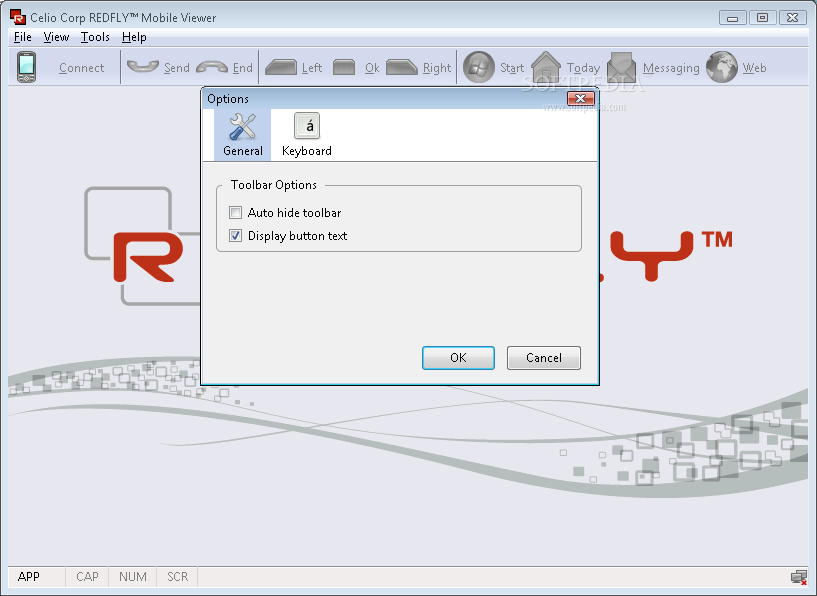Click the Left softkey icon
The height and width of the screenshot is (596, 817).
click(281, 67)
